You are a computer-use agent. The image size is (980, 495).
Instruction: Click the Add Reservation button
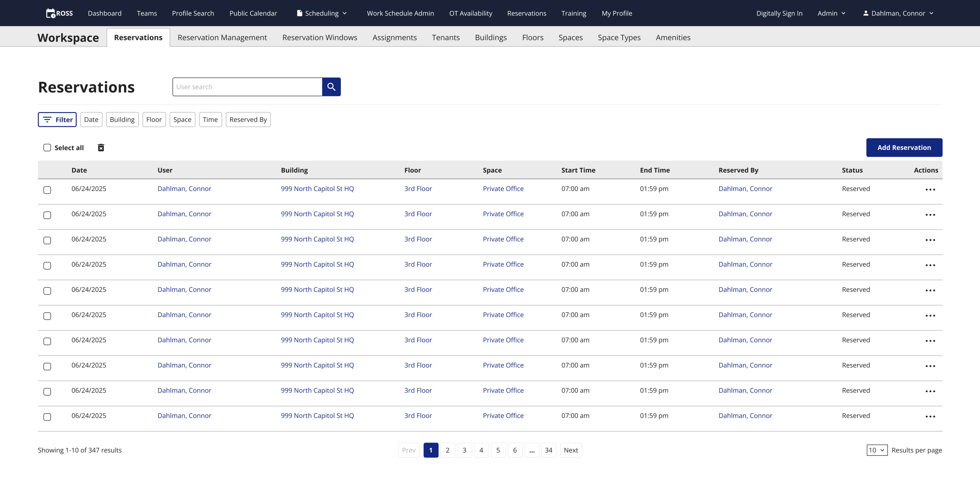tap(903, 147)
